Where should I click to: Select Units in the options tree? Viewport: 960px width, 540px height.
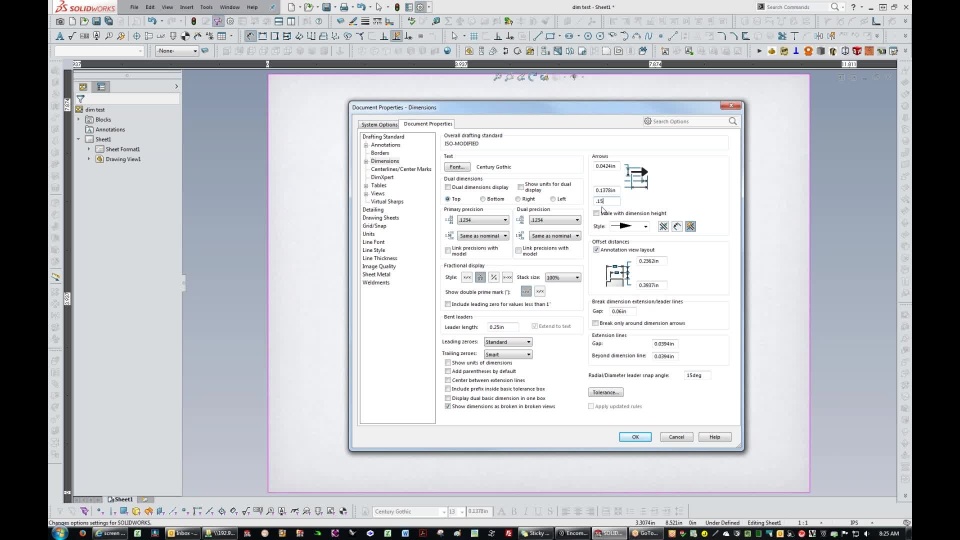coord(369,234)
